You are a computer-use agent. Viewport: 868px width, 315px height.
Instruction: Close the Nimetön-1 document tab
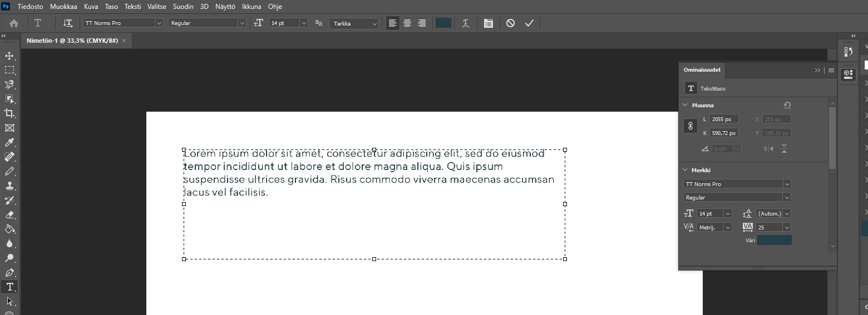click(x=124, y=41)
